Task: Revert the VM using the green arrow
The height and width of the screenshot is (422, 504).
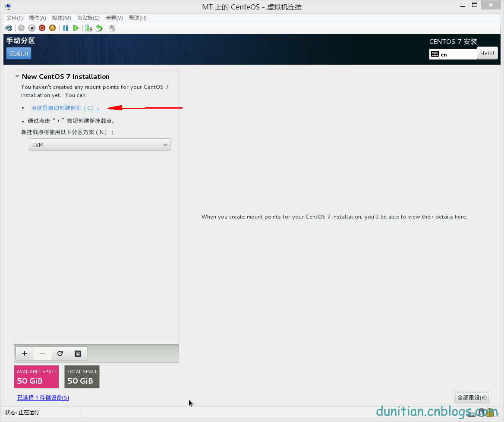Action: pos(99,28)
